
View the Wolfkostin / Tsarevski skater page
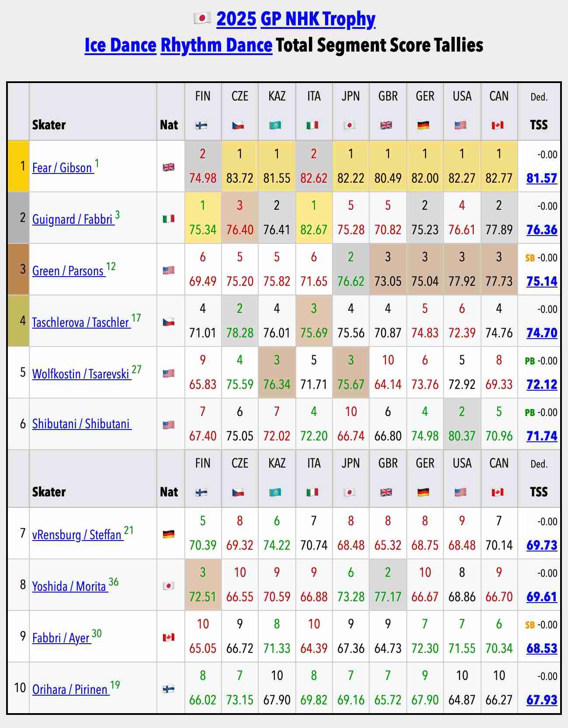tap(82, 374)
